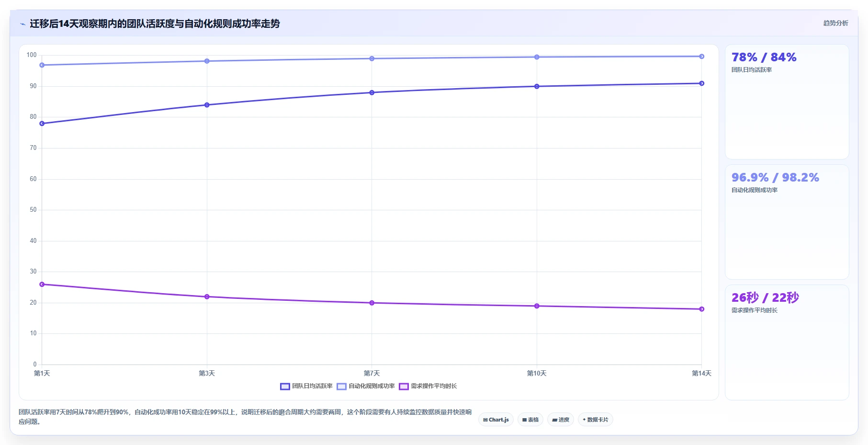Click the team activity data point at 第7天
Image resolution: width=868 pixels, height=445 pixels.
[372, 92]
